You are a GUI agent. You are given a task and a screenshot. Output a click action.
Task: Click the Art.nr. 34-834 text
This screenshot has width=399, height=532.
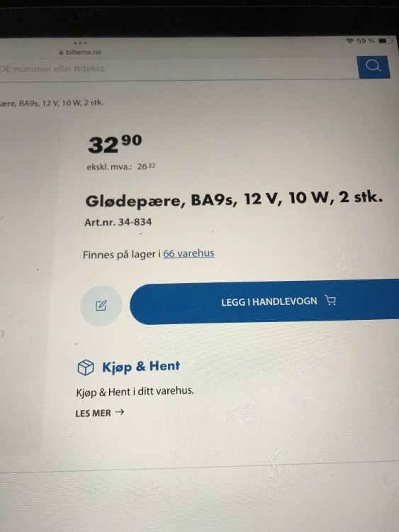(x=118, y=222)
